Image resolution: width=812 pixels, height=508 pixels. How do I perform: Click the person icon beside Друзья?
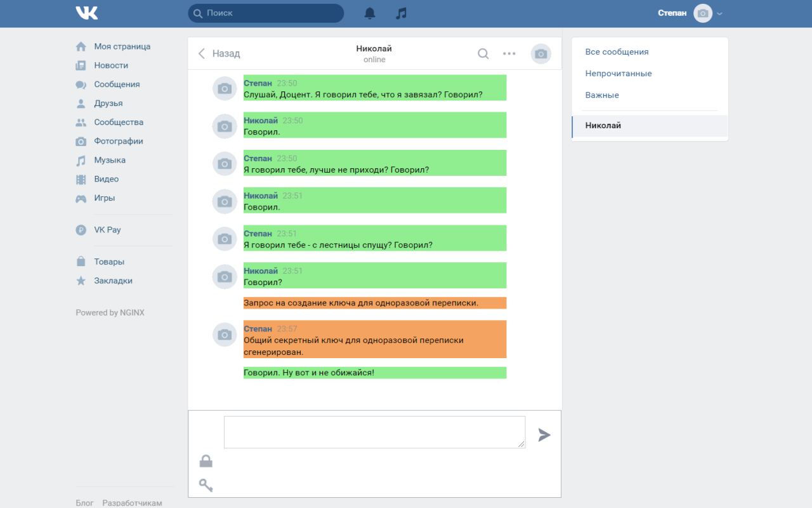[x=81, y=104]
